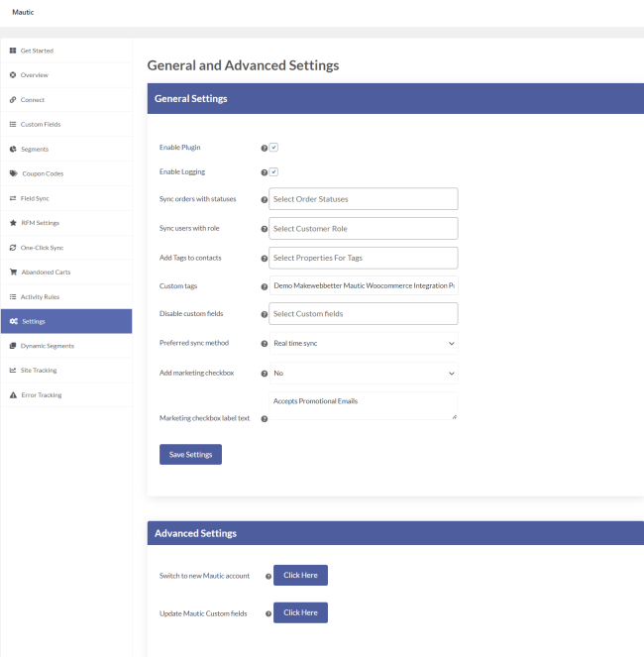Click the Get Started grid icon
Image resolution: width=644 pixels, height=657 pixels.
click(x=13, y=51)
